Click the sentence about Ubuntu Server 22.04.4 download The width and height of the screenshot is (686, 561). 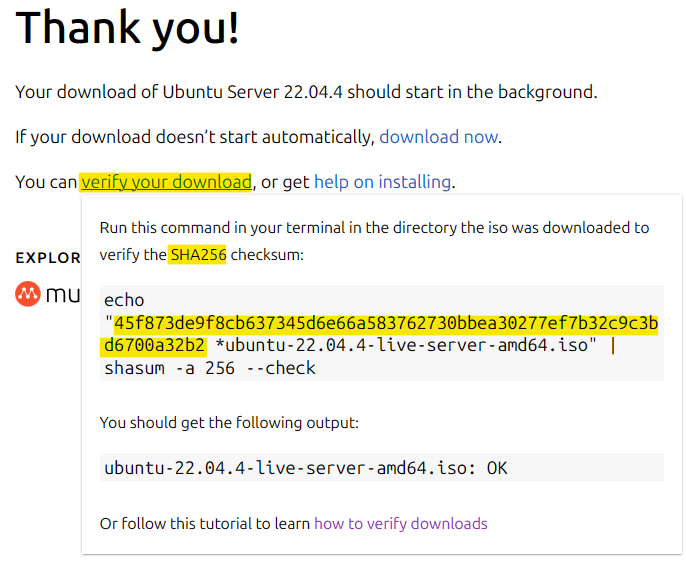click(306, 92)
